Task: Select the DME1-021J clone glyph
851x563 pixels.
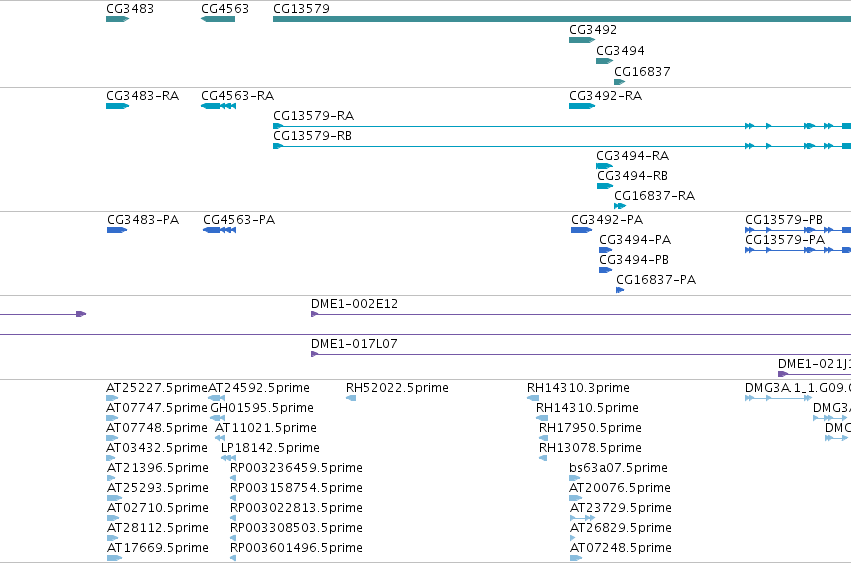Action: coord(814,374)
